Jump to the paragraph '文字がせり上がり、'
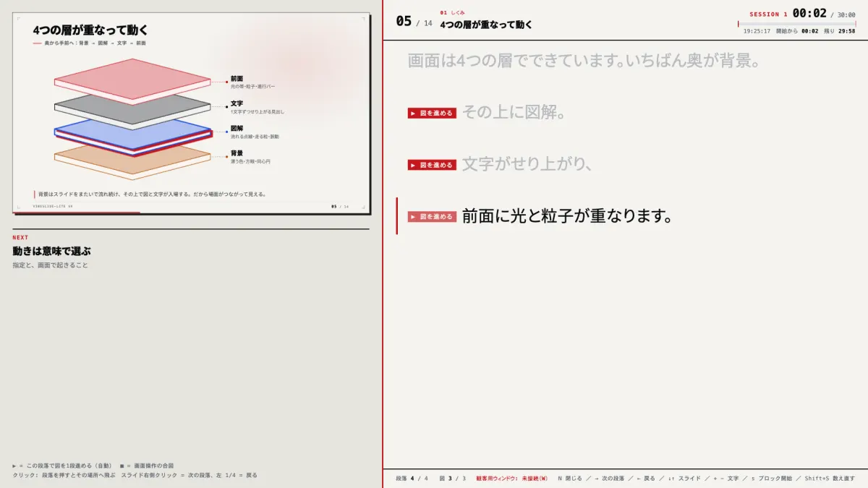868x488 pixels. pyautogui.click(x=527, y=164)
